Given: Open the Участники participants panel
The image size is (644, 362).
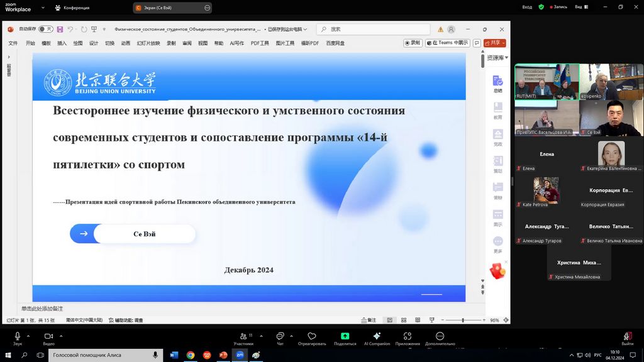Looking at the screenshot, I should click(x=243, y=337).
